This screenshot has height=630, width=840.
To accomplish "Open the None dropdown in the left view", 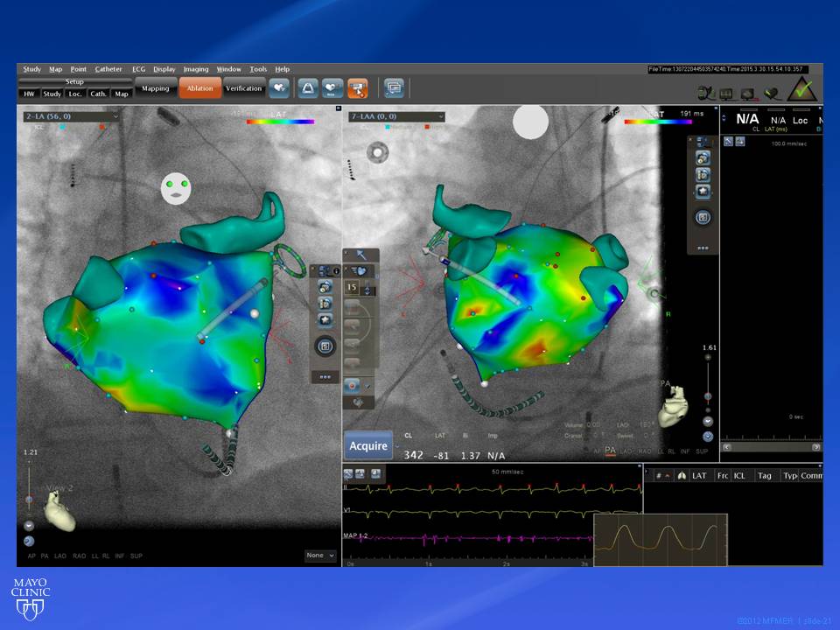I will click(320, 556).
